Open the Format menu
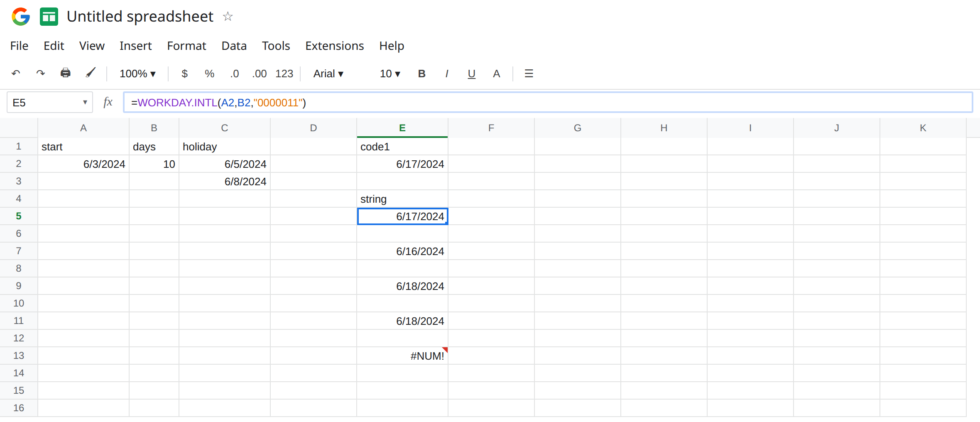Image resolution: width=980 pixels, height=422 pixels. coord(186,46)
